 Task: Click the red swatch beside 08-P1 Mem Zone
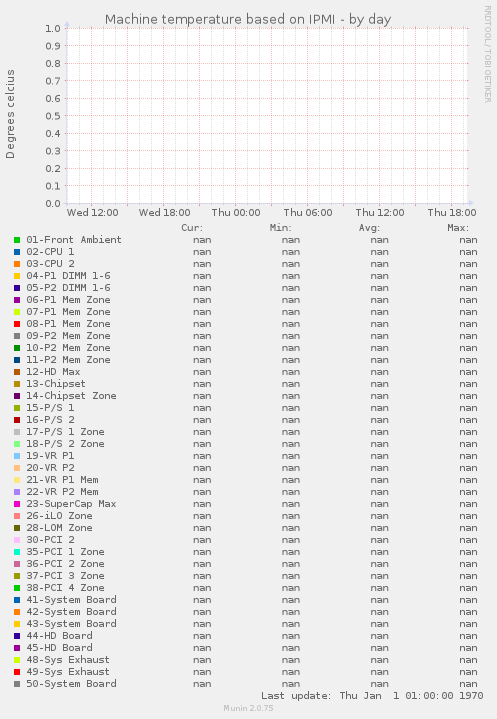pos(17,324)
